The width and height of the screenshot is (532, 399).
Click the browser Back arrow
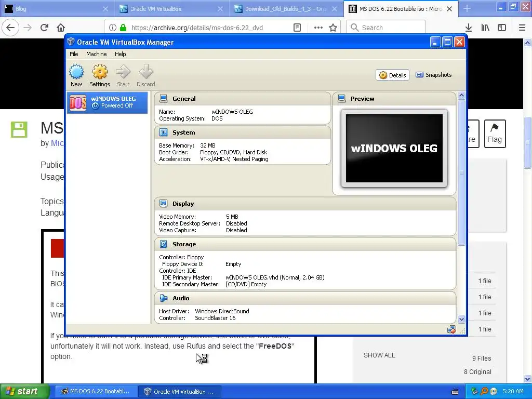point(10,28)
